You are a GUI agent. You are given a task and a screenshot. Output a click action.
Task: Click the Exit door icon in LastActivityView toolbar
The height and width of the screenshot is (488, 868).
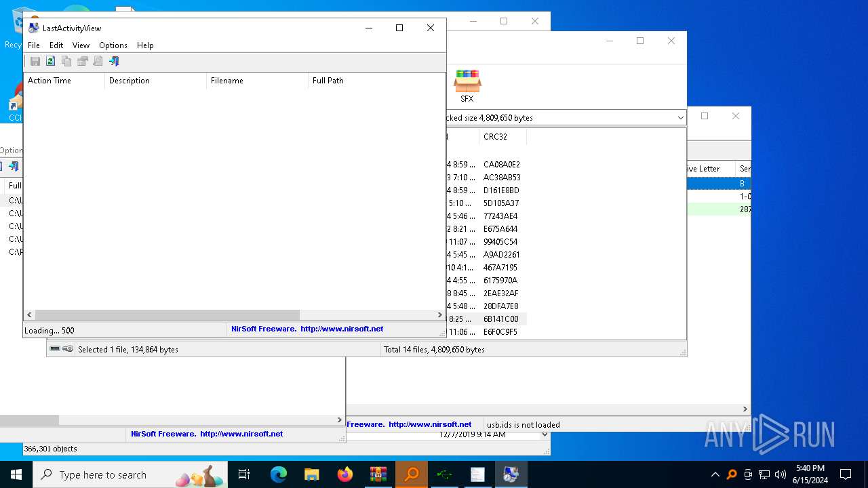tap(114, 61)
